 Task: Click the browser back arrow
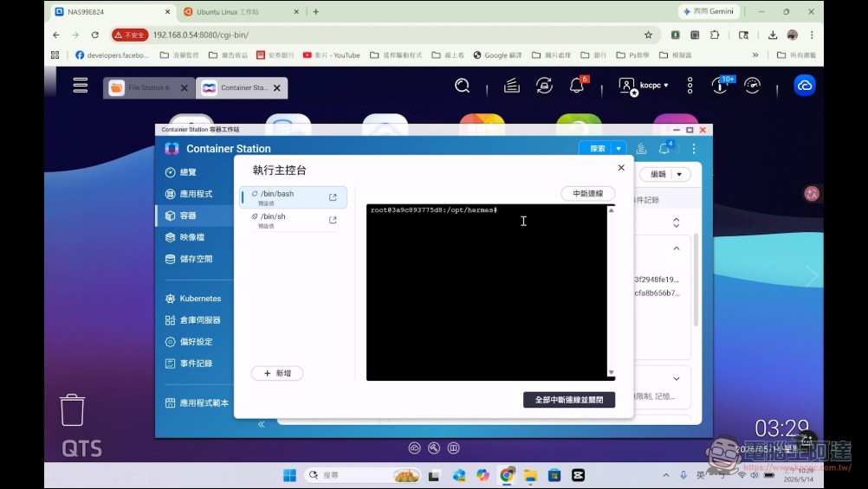click(x=56, y=35)
